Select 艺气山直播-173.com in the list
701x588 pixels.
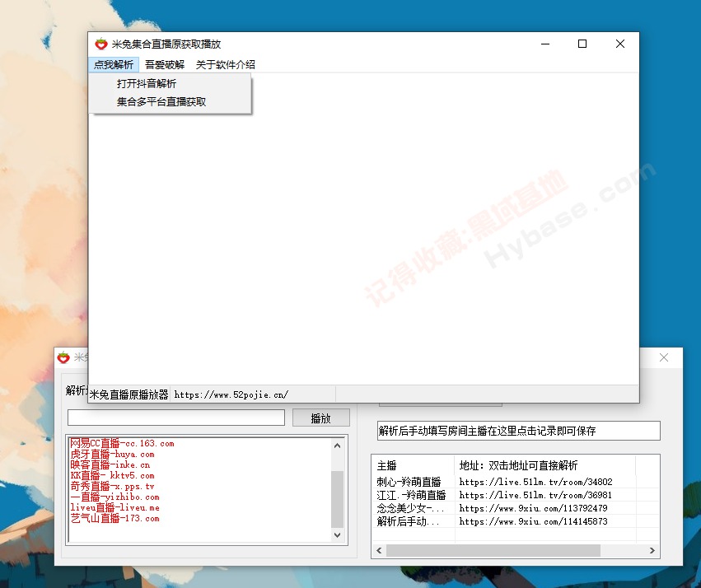coord(114,518)
